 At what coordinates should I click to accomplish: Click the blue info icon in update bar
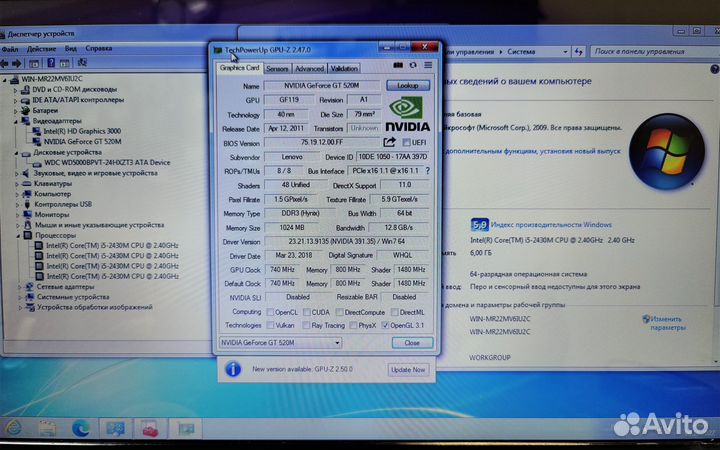[233, 369]
